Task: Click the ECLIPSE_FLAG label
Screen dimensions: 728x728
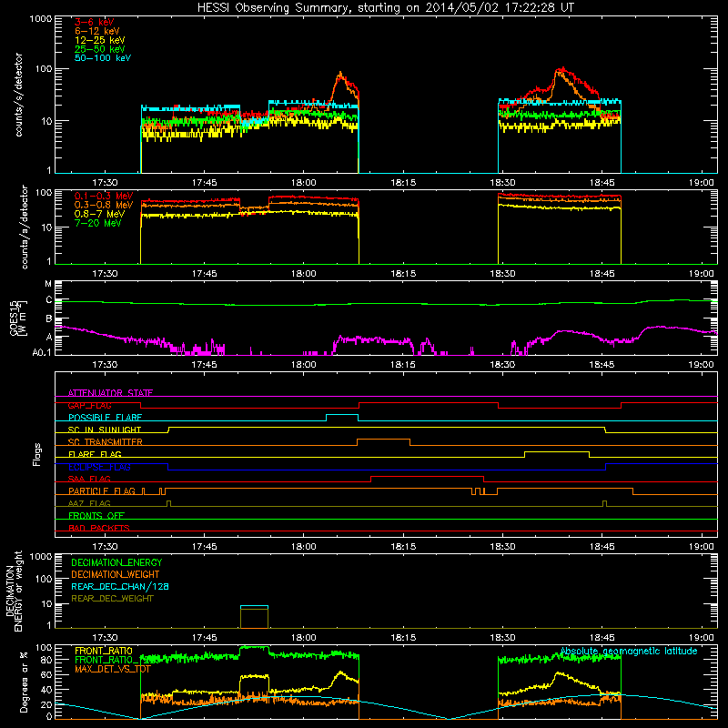Action: (x=99, y=467)
